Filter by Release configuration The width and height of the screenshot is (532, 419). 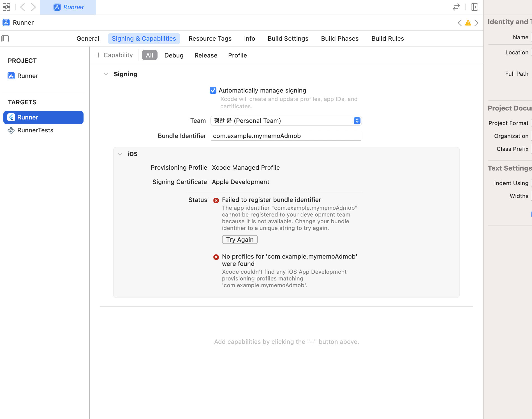(x=206, y=55)
